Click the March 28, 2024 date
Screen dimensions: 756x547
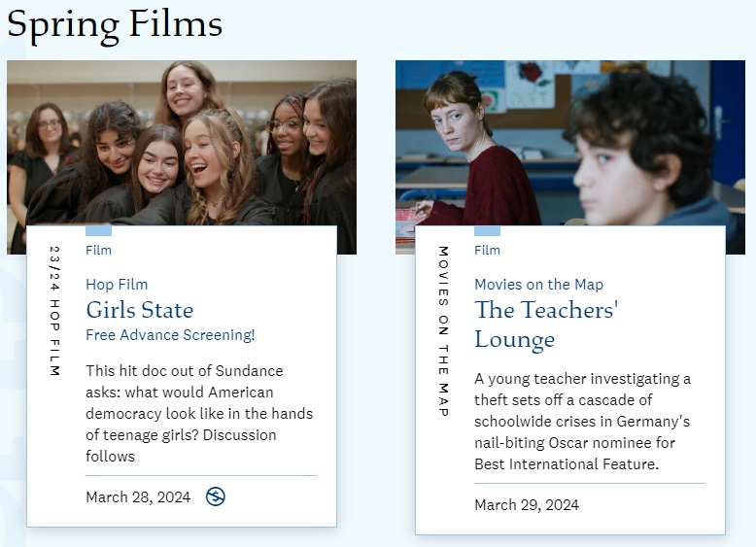[x=138, y=497]
